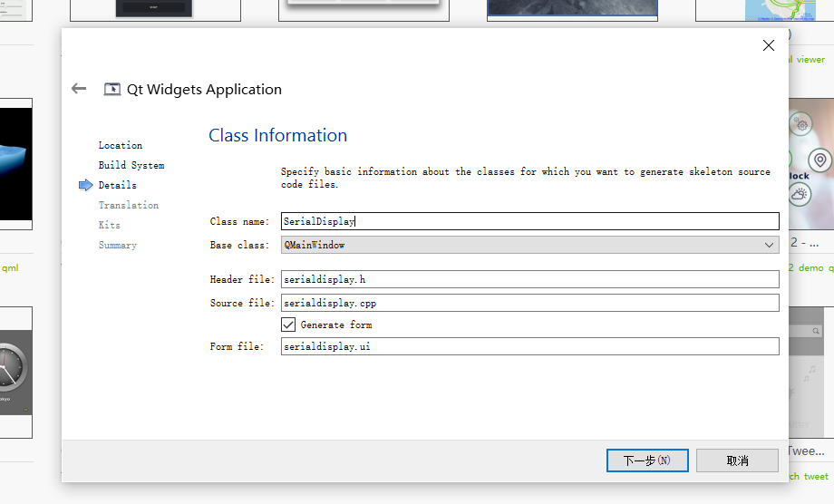Click the 取消 cancel button
Image resolution: width=834 pixels, height=504 pixels.
tap(737, 460)
